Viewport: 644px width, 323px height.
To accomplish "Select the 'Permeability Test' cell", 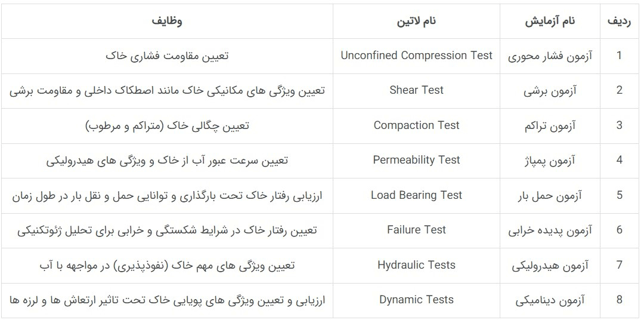I will click(x=416, y=160).
